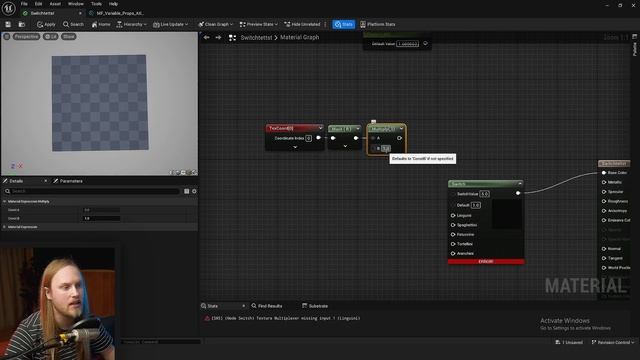640x360 pixels.
Task: Click the Switch node output pin
Action: click(x=518, y=193)
